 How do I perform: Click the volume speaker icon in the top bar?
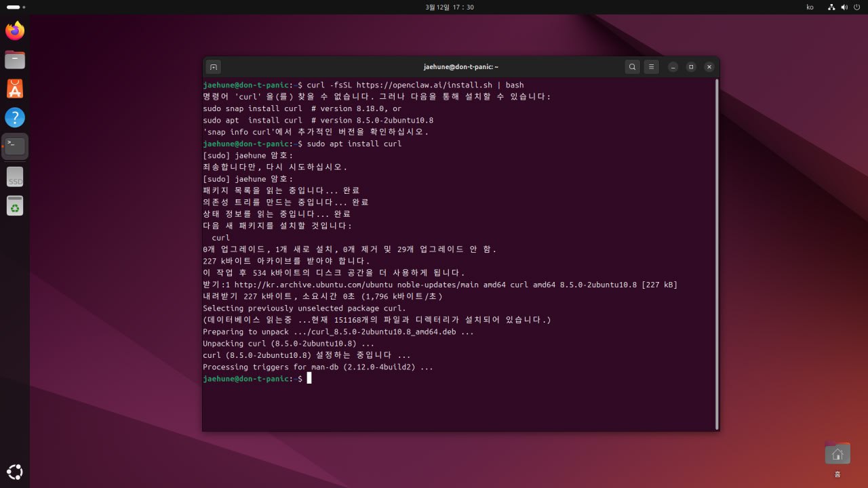(x=844, y=7)
